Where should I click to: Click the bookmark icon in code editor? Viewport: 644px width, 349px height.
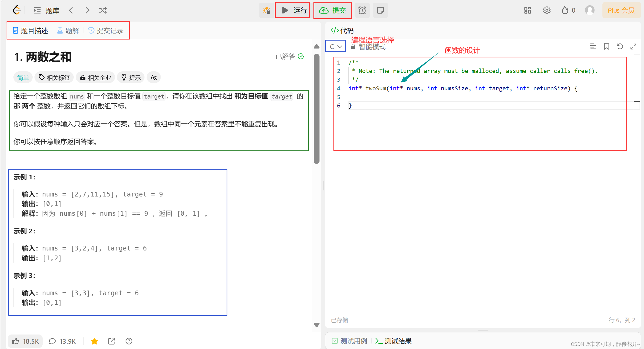click(x=606, y=47)
